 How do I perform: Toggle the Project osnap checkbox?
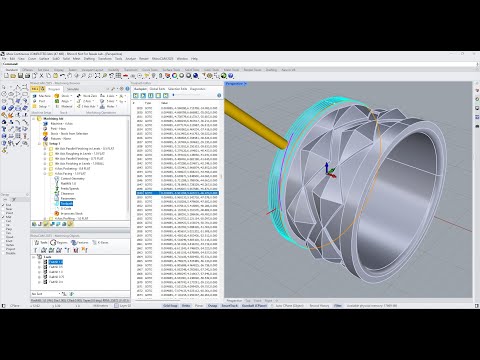4,249
